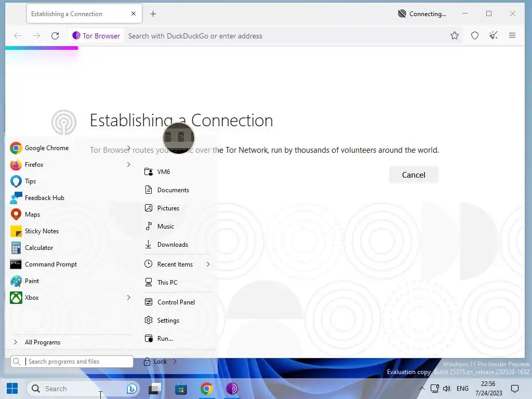Click the taskbar Search box
The width and height of the screenshot is (532, 399).
pyautogui.click(x=83, y=389)
